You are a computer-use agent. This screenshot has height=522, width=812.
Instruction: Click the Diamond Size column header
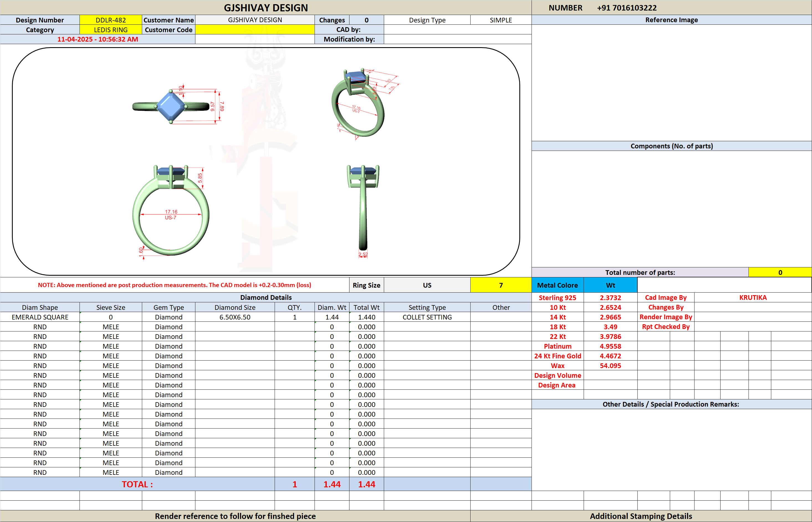[235, 307]
